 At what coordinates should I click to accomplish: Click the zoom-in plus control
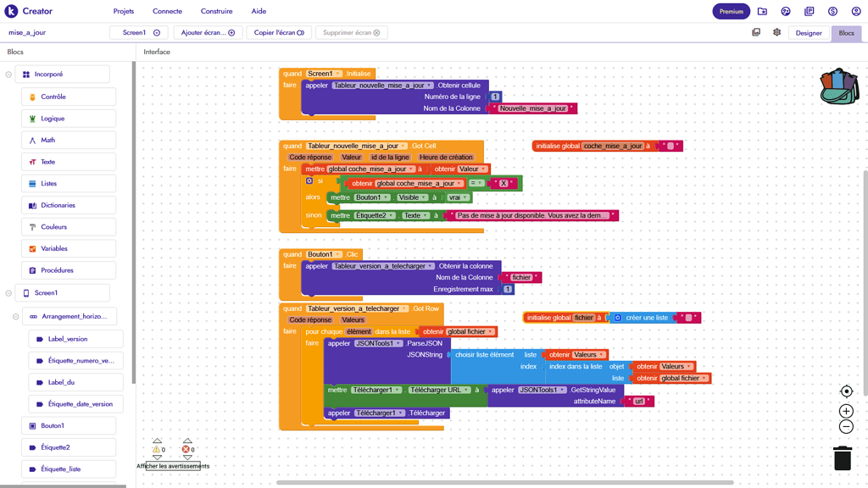tap(845, 411)
